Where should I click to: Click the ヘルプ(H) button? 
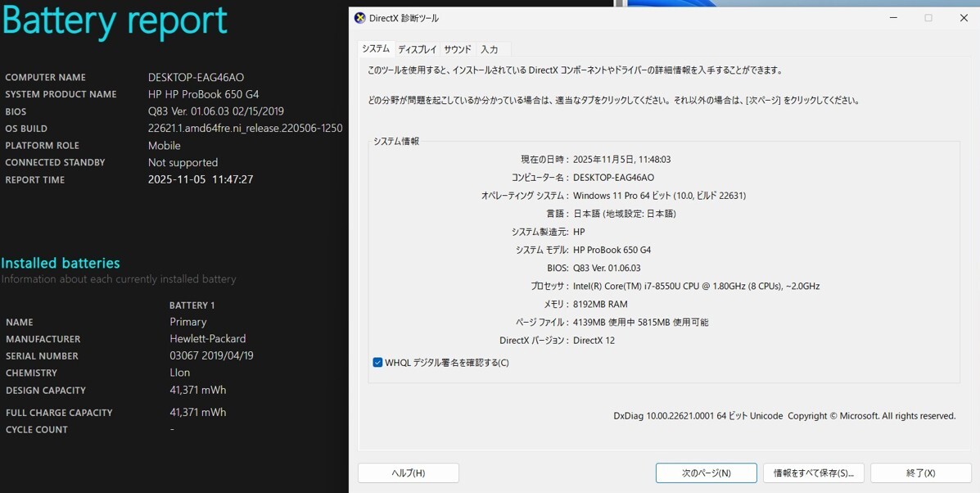point(408,473)
